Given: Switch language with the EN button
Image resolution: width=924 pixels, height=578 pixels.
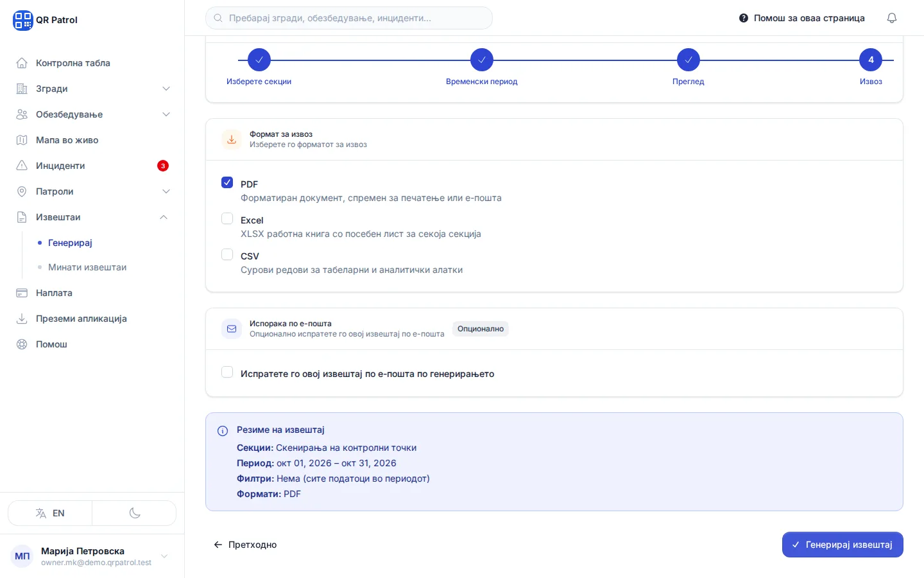Looking at the screenshot, I should (x=50, y=513).
